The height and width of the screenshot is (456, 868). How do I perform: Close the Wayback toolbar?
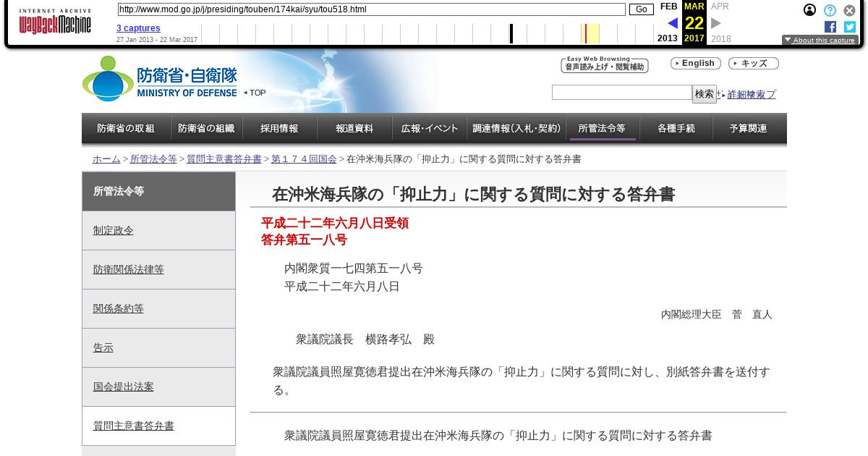coord(850,10)
